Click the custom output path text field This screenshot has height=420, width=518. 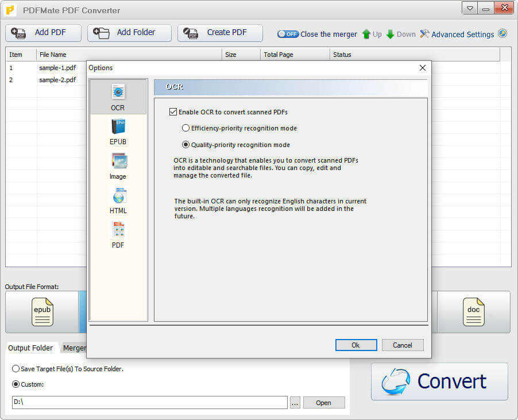(149, 403)
